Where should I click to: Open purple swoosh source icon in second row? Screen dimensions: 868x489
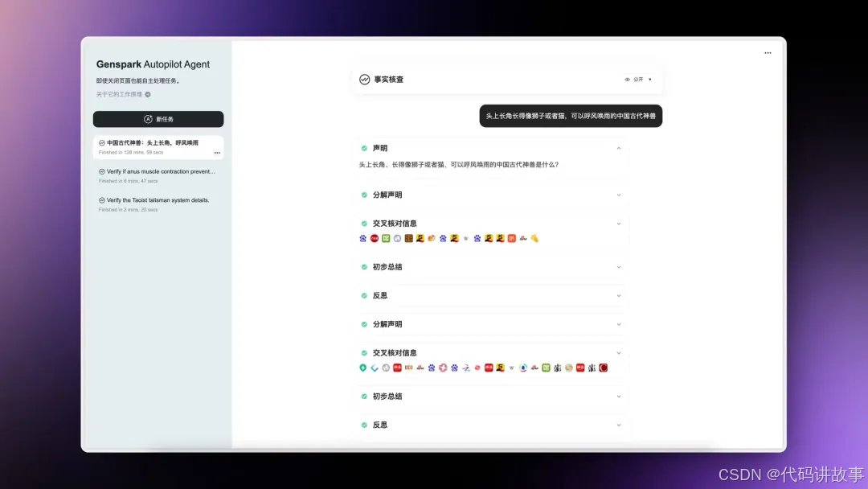click(x=466, y=368)
